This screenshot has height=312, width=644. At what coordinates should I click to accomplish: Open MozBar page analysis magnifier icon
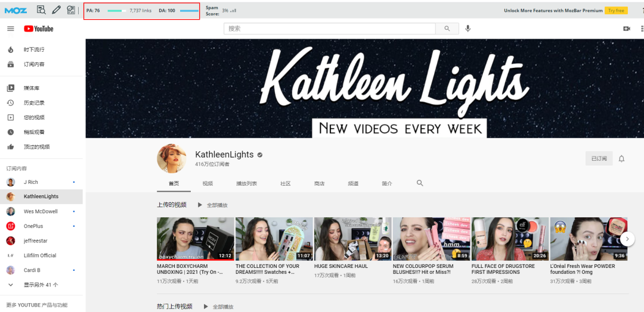(41, 10)
